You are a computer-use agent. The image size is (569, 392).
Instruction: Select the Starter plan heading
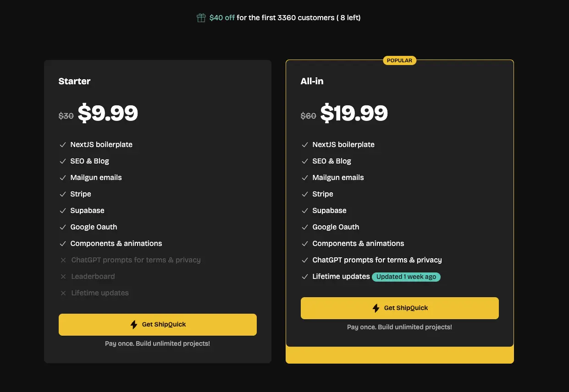(x=74, y=82)
